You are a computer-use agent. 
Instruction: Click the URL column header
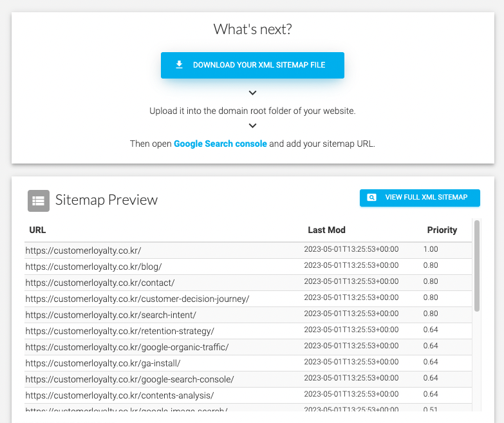pyautogui.click(x=38, y=230)
